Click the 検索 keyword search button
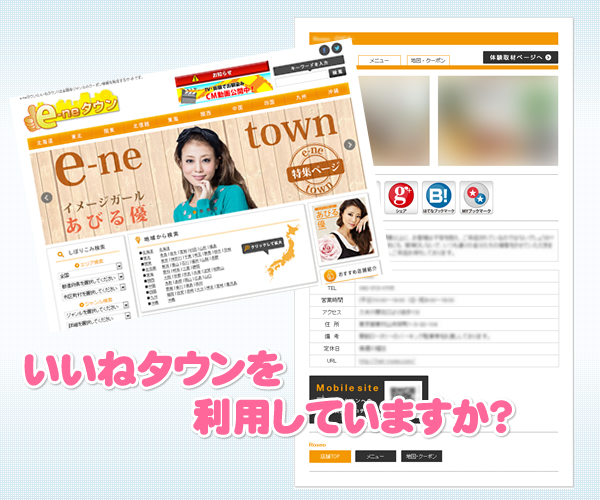 click(337, 72)
